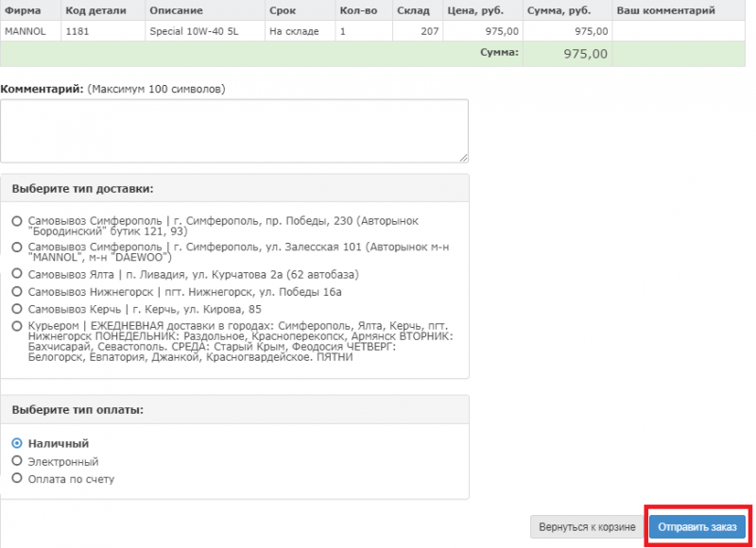Viewport: 756px width, 548px height.
Task: Select Оплата по счету payment option
Action: tap(17, 478)
